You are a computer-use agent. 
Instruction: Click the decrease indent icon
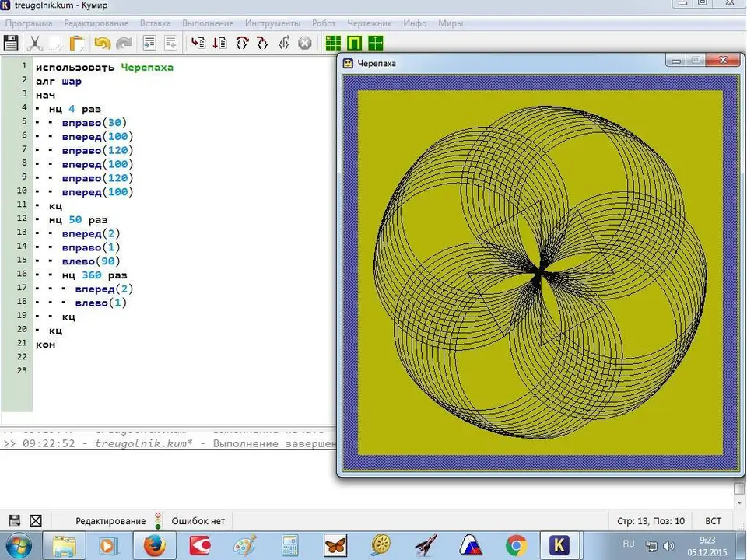pos(170,43)
